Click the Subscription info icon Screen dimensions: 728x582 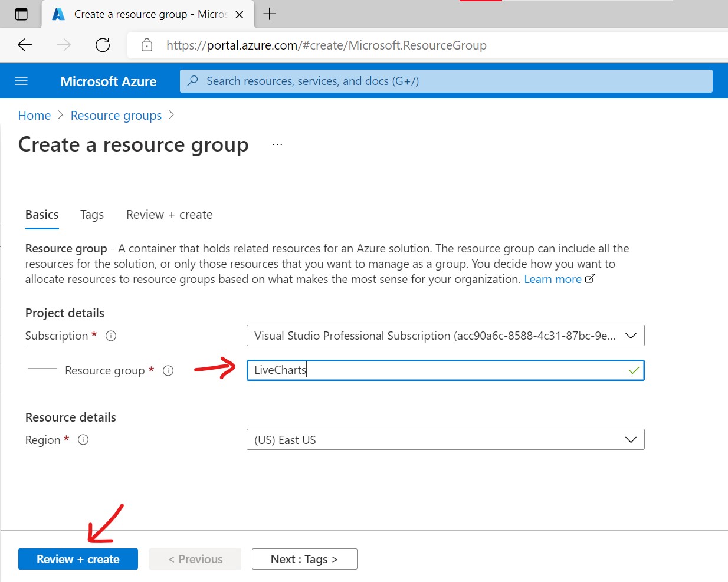[x=111, y=336]
